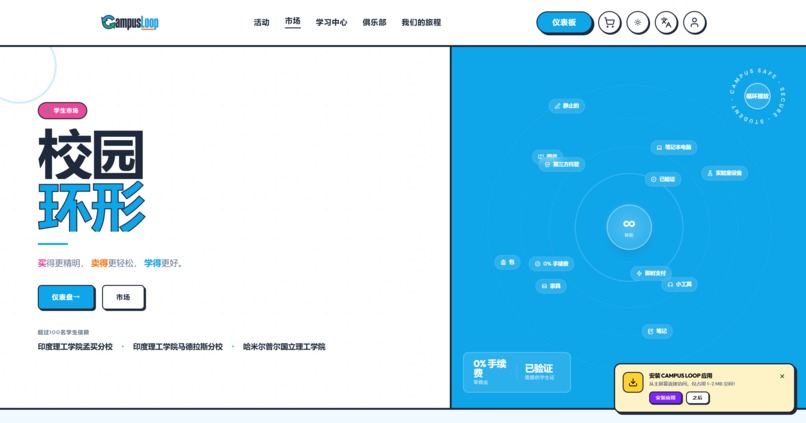The image size is (806, 423).
Task: Click the blue 环形 headline text
Action: coord(91,207)
